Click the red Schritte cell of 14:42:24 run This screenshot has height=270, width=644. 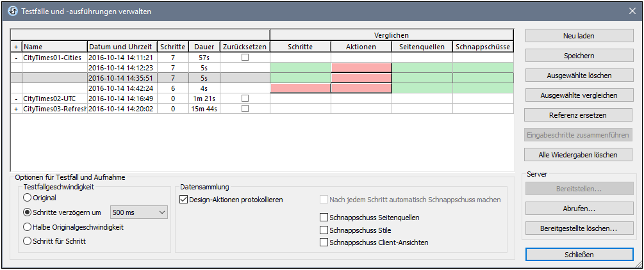(x=301, y=88)
